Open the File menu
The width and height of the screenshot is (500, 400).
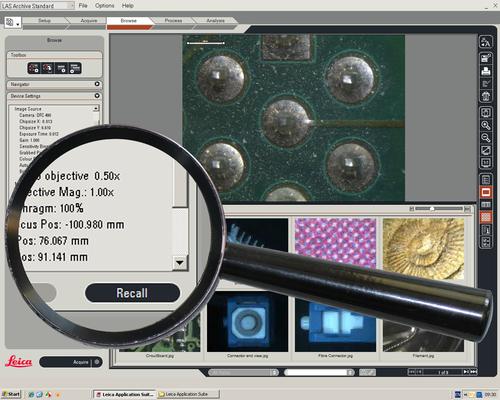83,6
